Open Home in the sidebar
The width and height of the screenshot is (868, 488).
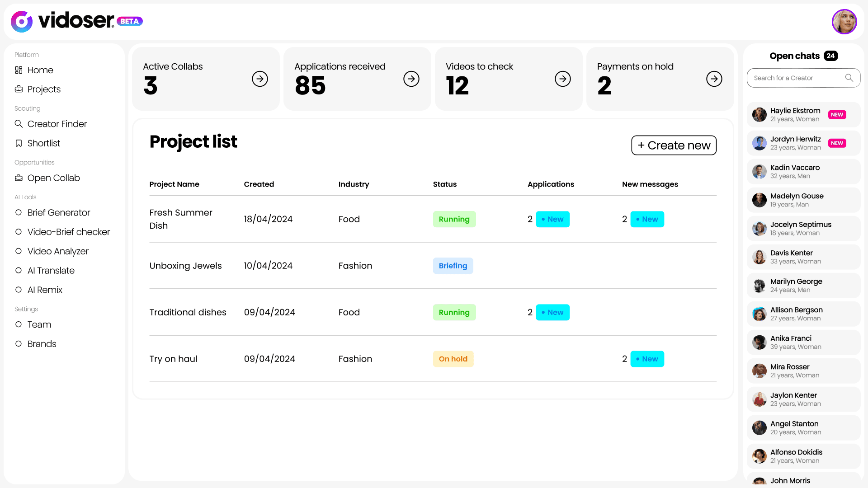[40, 70]
